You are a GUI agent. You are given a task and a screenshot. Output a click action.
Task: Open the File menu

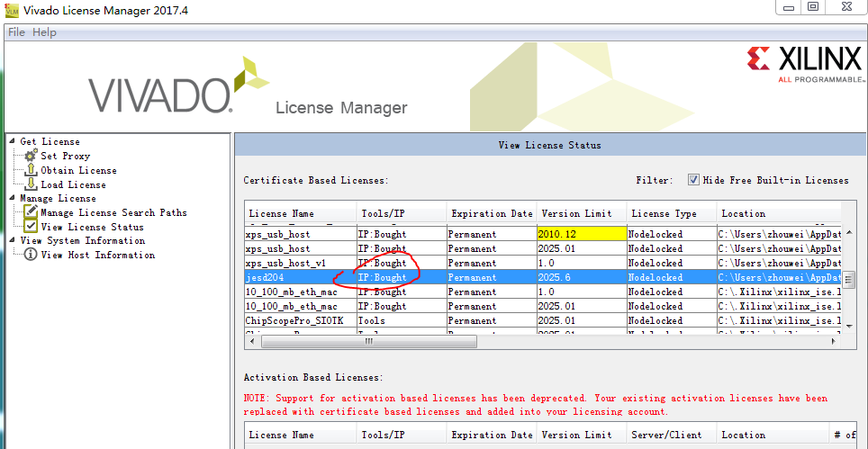(x=16, y=32)
